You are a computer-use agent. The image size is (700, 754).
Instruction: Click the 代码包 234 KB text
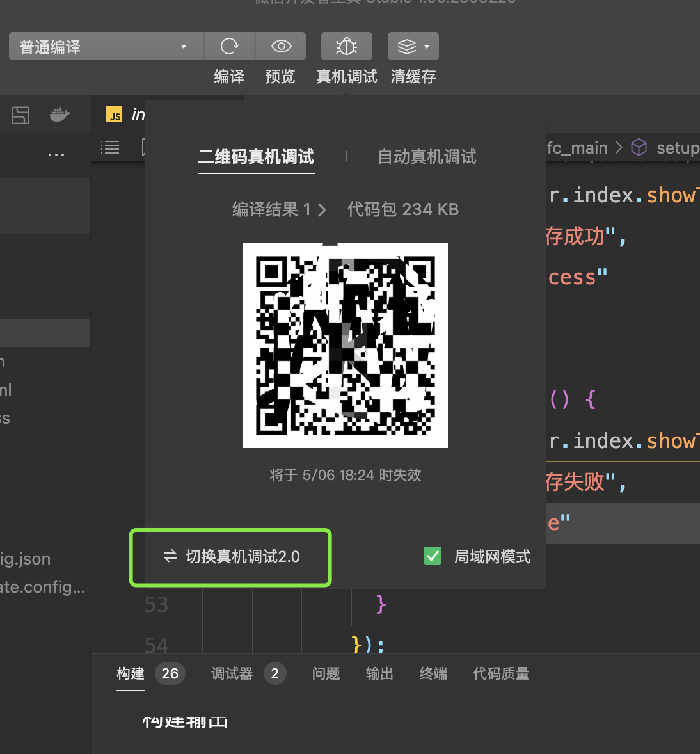click(403, 209)
